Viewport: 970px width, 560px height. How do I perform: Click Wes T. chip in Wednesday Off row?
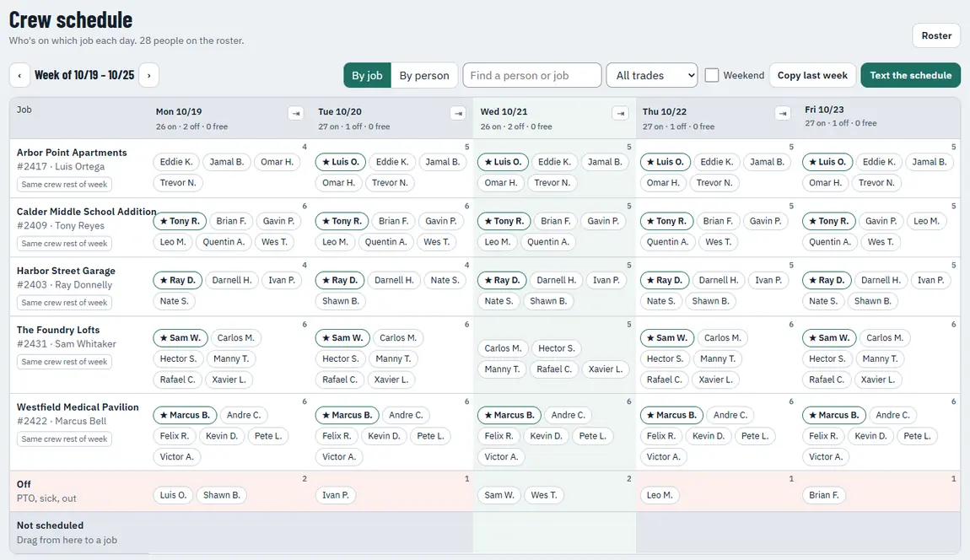(544, 495)
